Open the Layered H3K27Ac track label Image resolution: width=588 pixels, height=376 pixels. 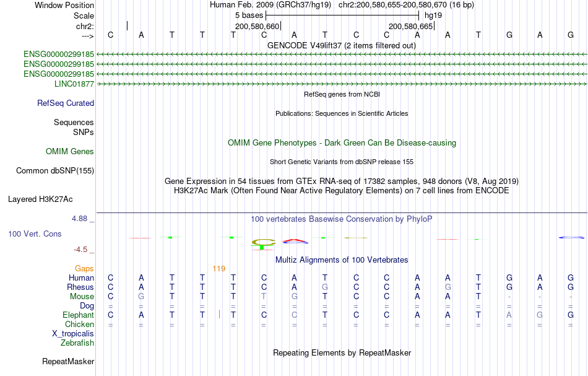tap(40, 199)
